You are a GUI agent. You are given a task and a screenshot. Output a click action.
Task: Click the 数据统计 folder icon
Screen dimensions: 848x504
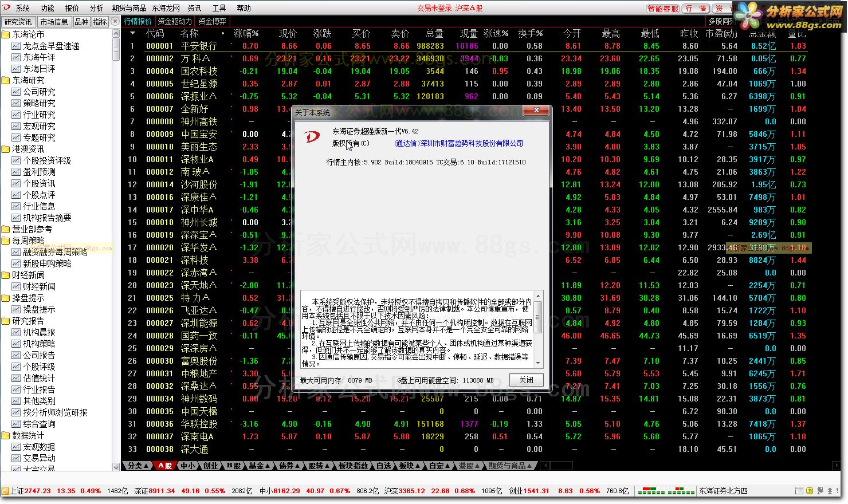pos(6,435)
